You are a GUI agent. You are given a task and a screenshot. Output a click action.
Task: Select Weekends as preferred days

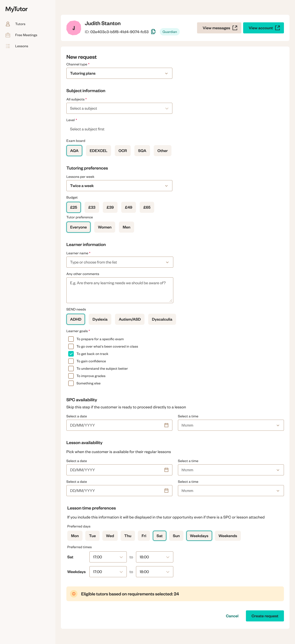[x=228, y=536]
